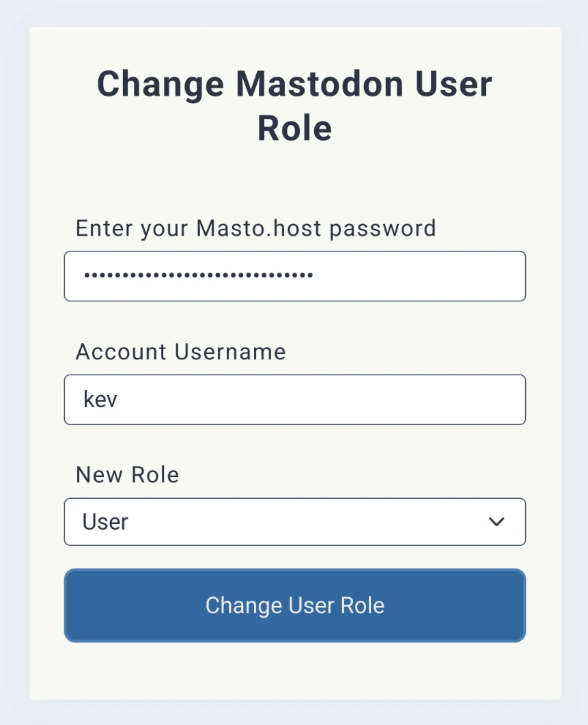Expand role options via down arrow
Screen dimensions: 588x725
point(496,522)
